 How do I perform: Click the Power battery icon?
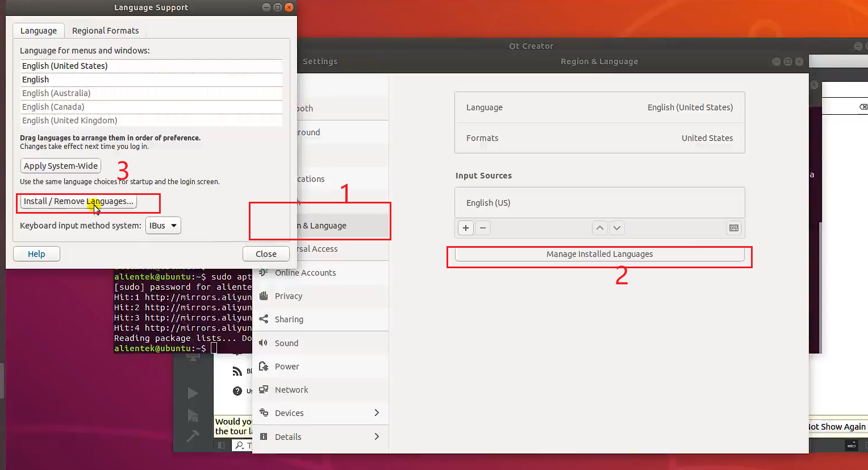coord(264,367)
